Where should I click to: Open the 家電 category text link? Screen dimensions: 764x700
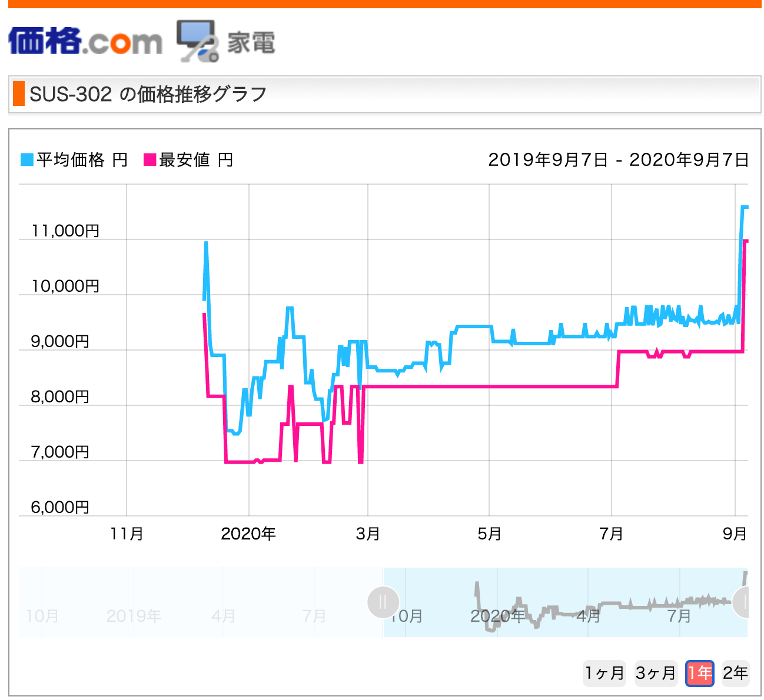251,43
